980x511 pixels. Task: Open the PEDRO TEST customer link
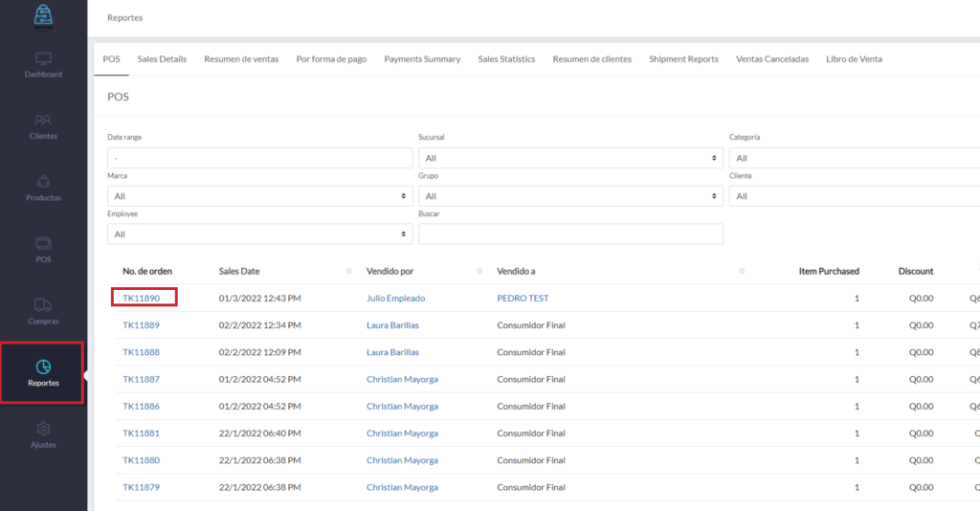pyautogui.click(x=523, y=299)
